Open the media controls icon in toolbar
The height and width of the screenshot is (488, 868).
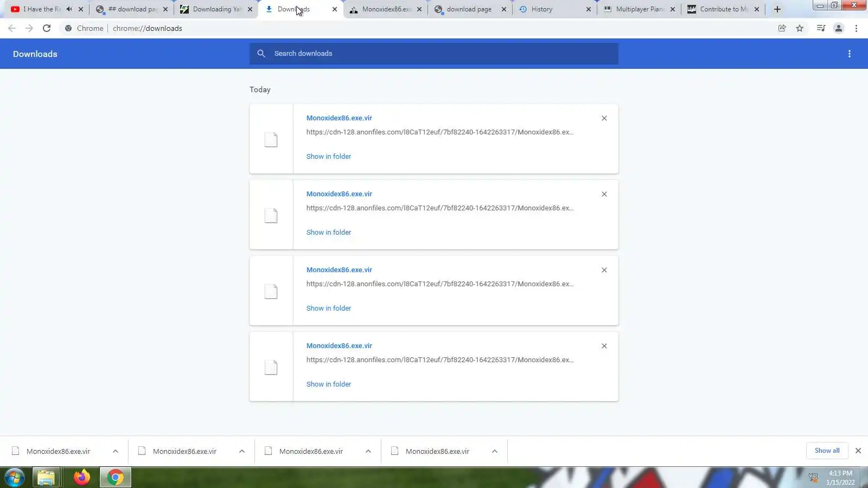point(821,28)
